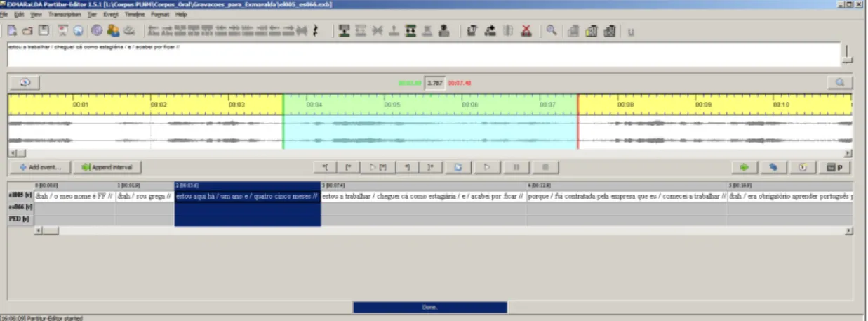Click the Append interval button

pos(109,167)
